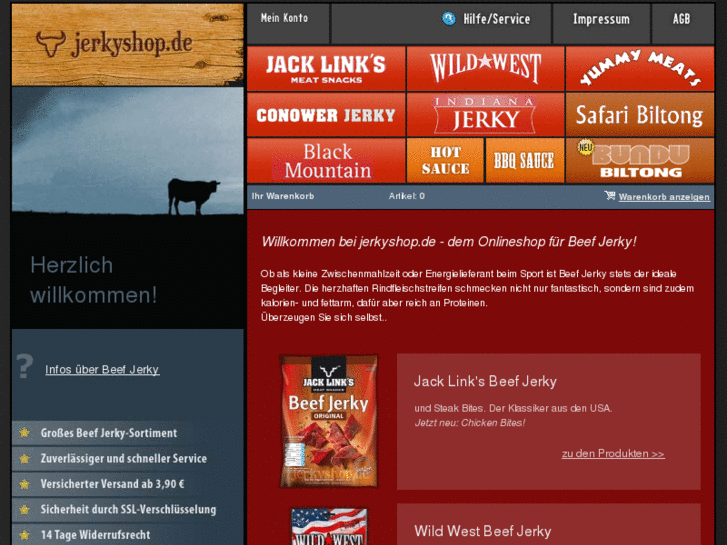The height and width of the screenshot is (545, 727).
Task: Follow the zu den Produkten link
Action: pos(613,454)
